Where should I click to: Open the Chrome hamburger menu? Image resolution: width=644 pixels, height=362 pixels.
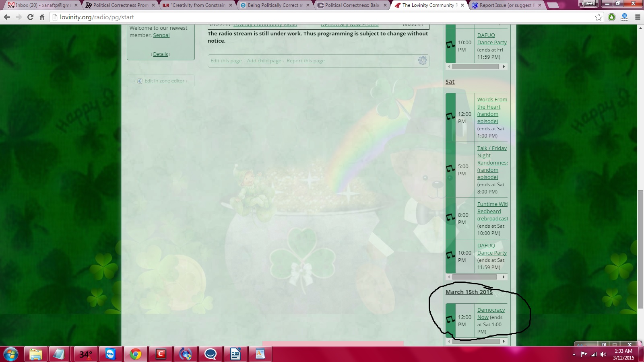point(638,17)
